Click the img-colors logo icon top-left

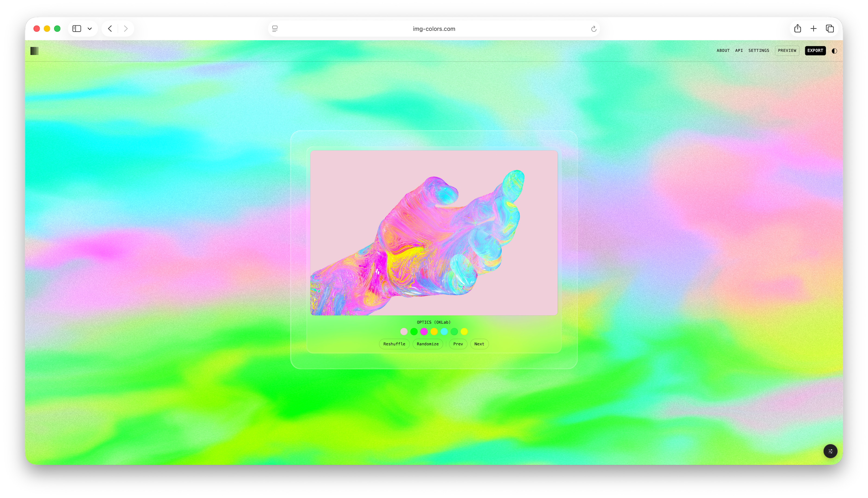click(x=34, y=51)
